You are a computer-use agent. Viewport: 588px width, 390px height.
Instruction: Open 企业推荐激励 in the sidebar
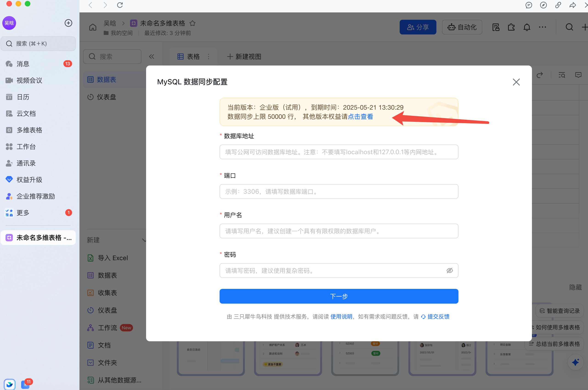coord(38,196)
